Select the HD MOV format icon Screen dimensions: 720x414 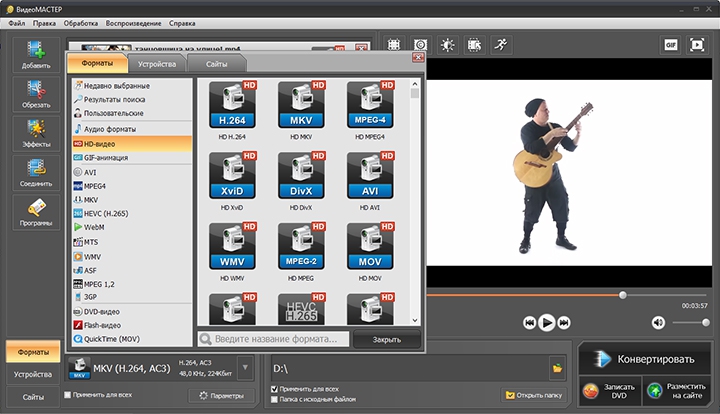point(370,246)
